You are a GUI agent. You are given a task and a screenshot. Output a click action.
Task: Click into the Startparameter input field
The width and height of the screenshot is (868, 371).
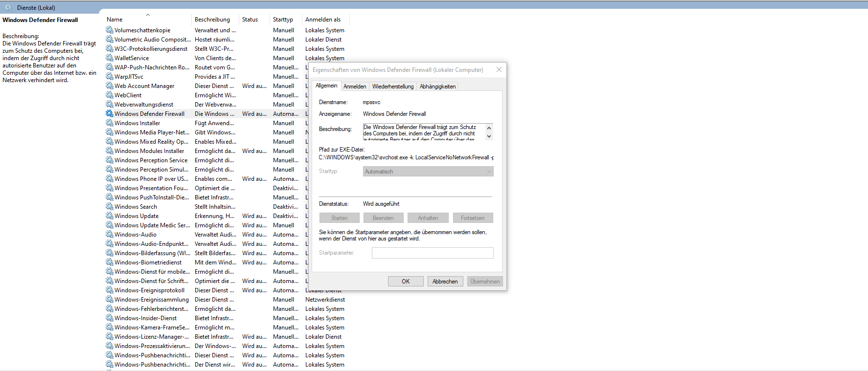[x=433, y=253]
